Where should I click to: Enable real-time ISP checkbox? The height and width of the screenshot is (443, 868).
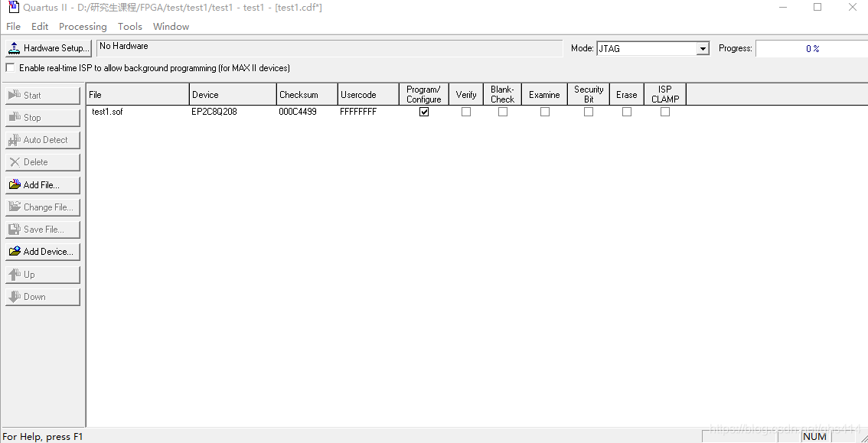[10, 67]
